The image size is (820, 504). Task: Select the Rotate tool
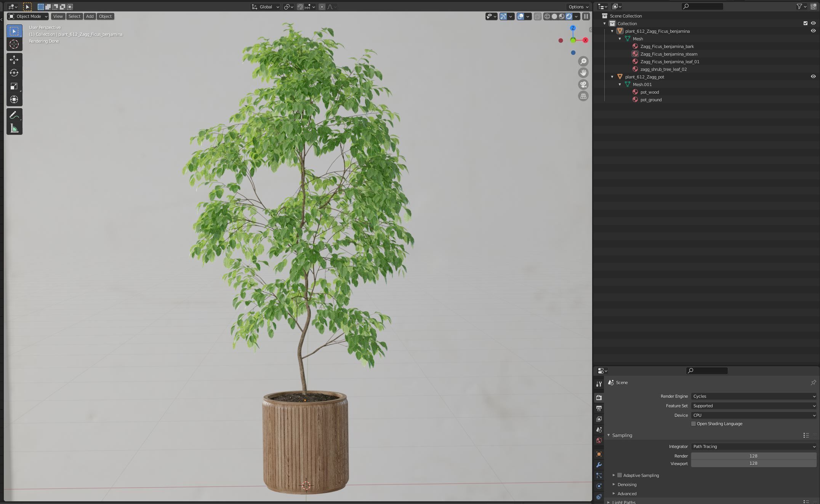(x=14, y=73)
